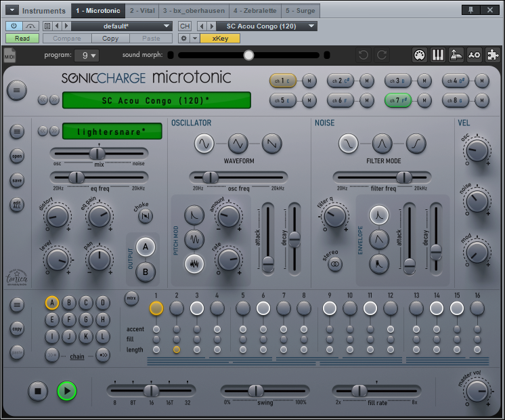This screenshot has width=505, height=420.
Task: Select random noise pitch mod mode
Action: 194,264
